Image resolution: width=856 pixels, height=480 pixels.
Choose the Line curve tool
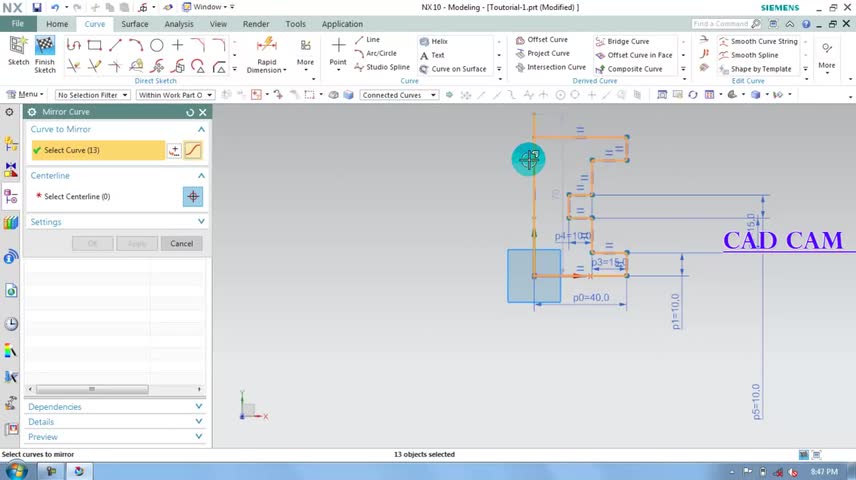[x=367, y=40]
